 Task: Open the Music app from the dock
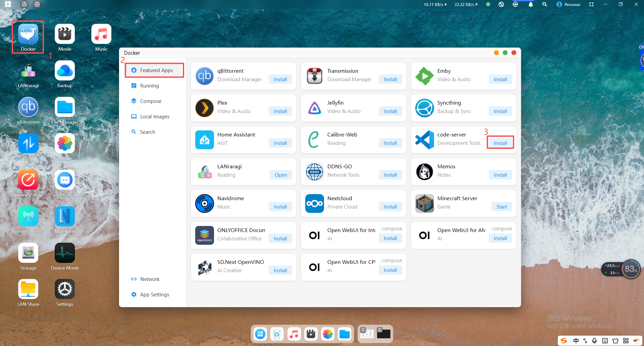click(x=294, y=334)
